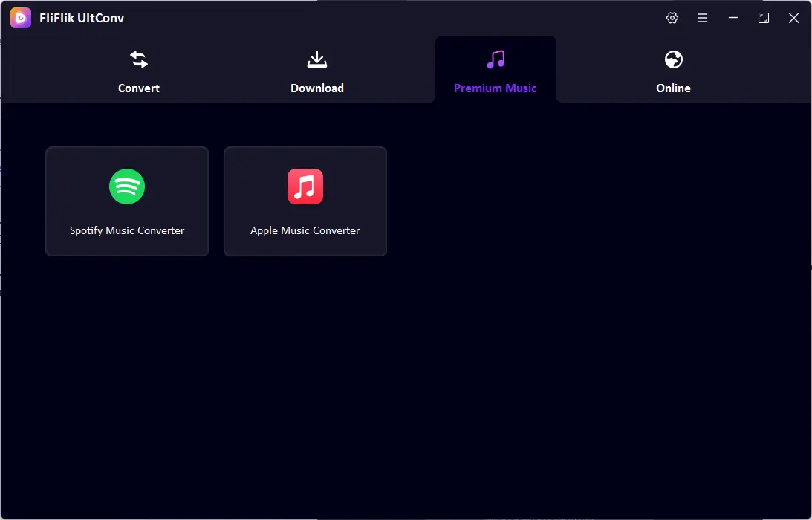
Task: Launch Spotify Music Converter text label
Action: point(127,230)
